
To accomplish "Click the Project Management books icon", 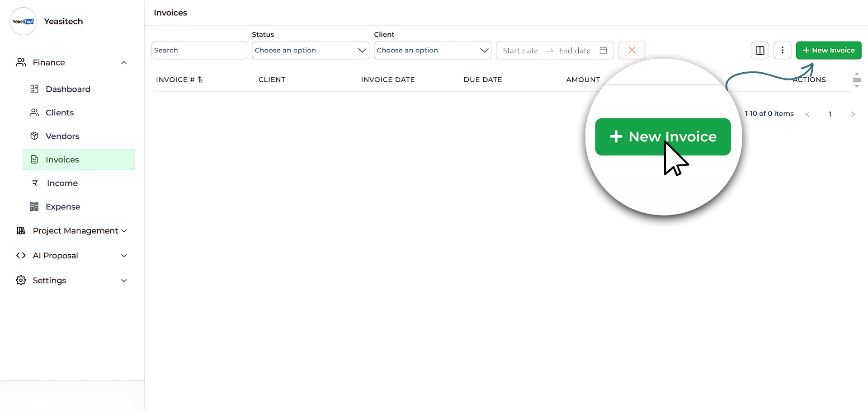I will pyautogui.click(x=21, y=230).
